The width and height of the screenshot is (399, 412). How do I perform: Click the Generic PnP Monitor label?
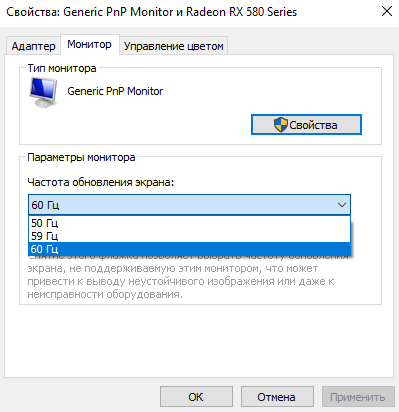(115, 91)
